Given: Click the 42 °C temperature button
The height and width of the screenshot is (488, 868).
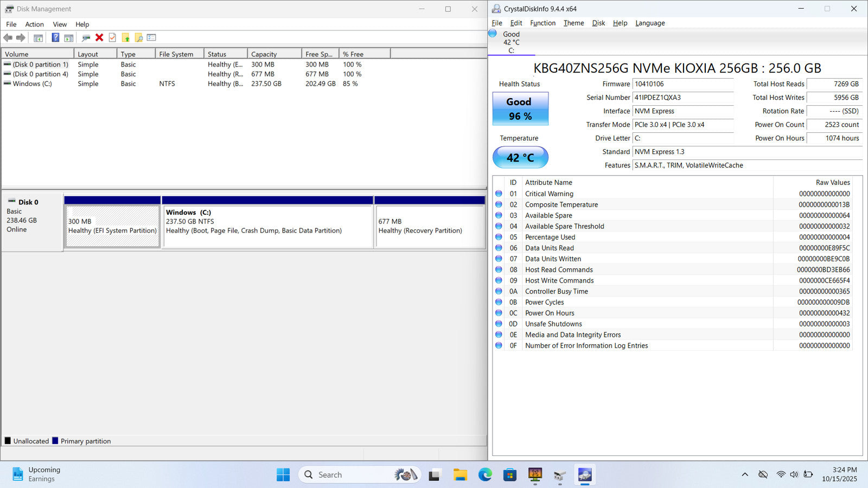Looking at the screenshot, I should point(520,158).
